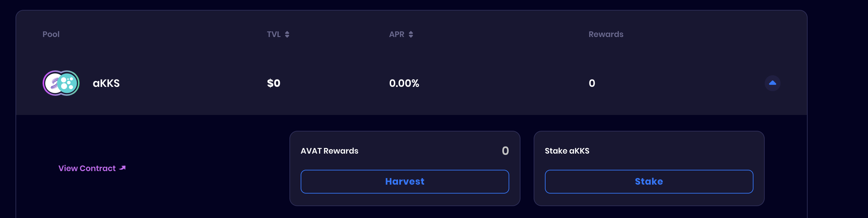The height and width of the screenshot is (218, 868).
Task: Click the APR column header label
Action: pyautogui.click(x=396, y=34)
